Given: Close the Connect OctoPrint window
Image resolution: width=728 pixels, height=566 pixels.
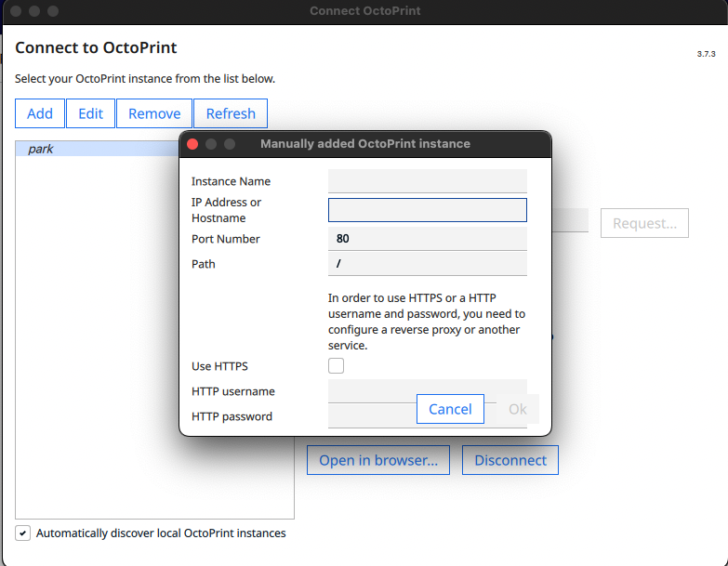Looking at the screenshot, I should click(16, 10).
